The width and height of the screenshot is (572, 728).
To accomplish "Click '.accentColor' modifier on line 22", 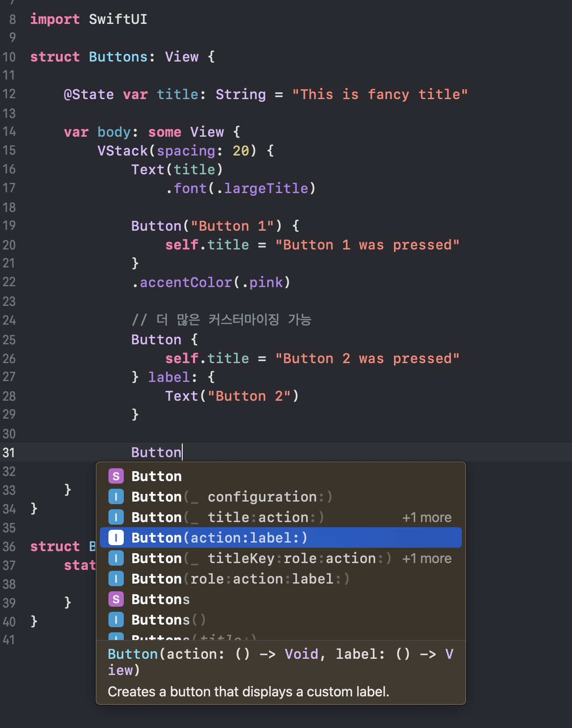I will point(182,282).
